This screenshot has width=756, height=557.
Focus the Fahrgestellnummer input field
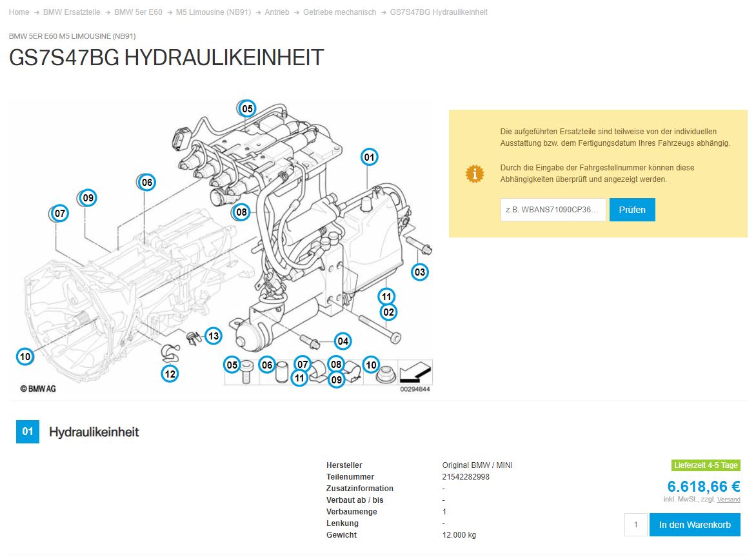pyautogui.click(x=553, y=210)
